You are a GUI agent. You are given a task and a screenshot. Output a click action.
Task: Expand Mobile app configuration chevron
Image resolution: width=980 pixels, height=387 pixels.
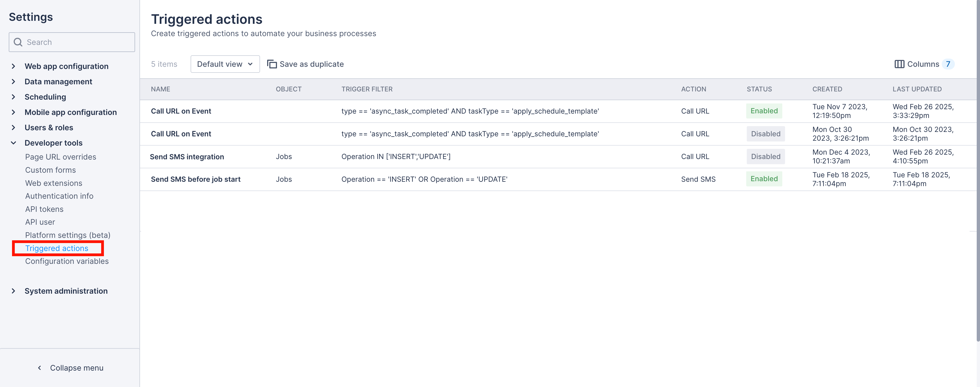coord(14,112)
